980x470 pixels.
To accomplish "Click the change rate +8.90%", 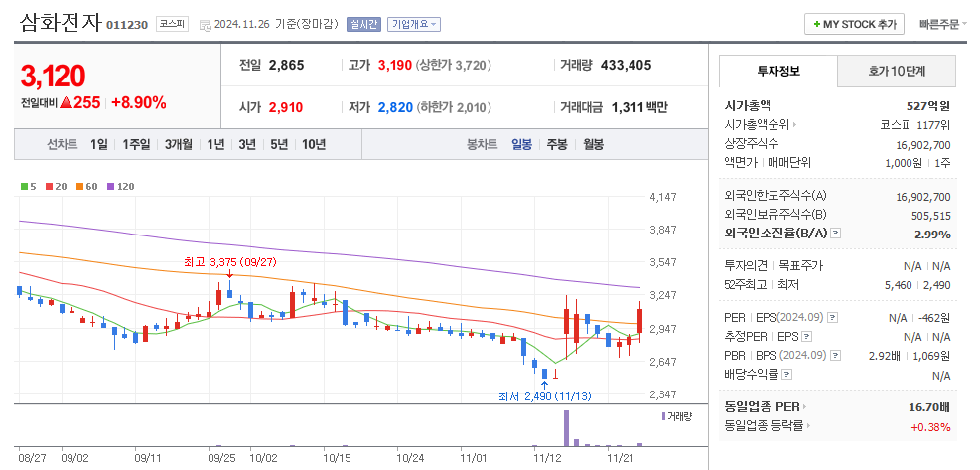I will [x=139, y=103].
